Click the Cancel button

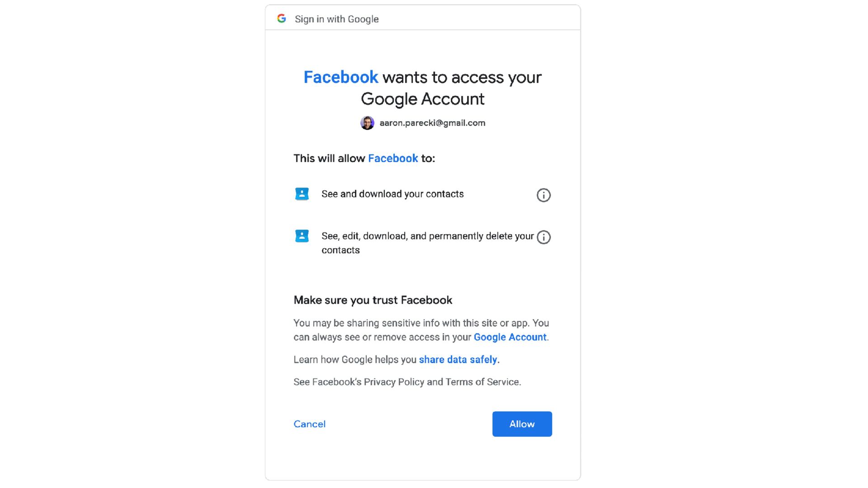tap(310, 424)
